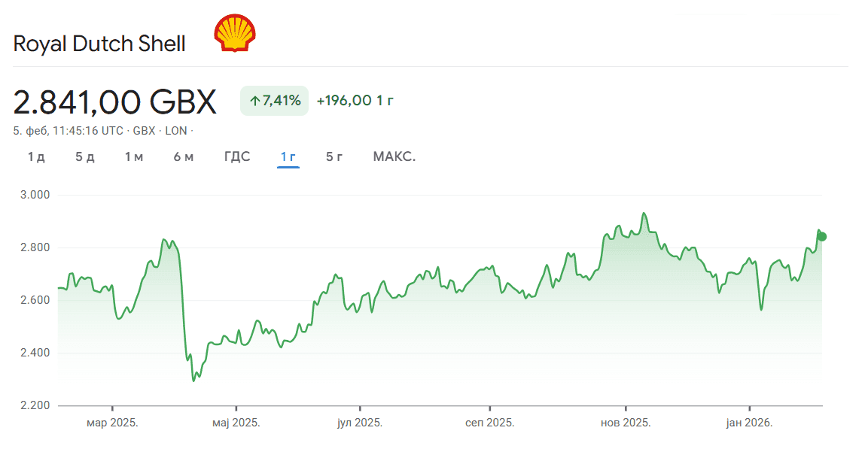
Task: Select the ГДС year-to-date tab
Action: tap(237, 156)
